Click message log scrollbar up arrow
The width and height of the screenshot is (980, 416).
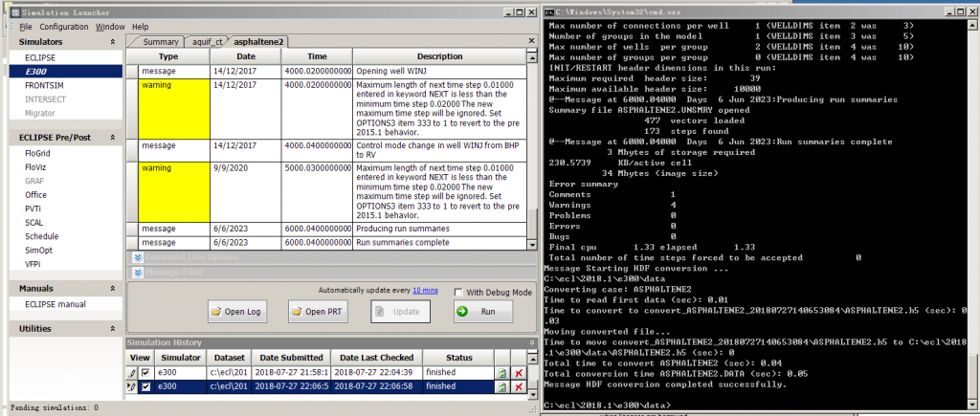532,57
